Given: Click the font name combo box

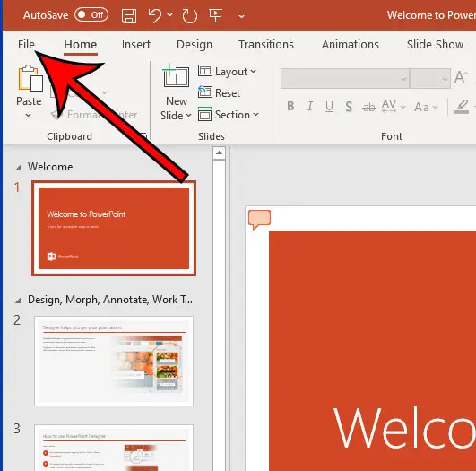Looking at the screenshot, I should tap(345, 78).
